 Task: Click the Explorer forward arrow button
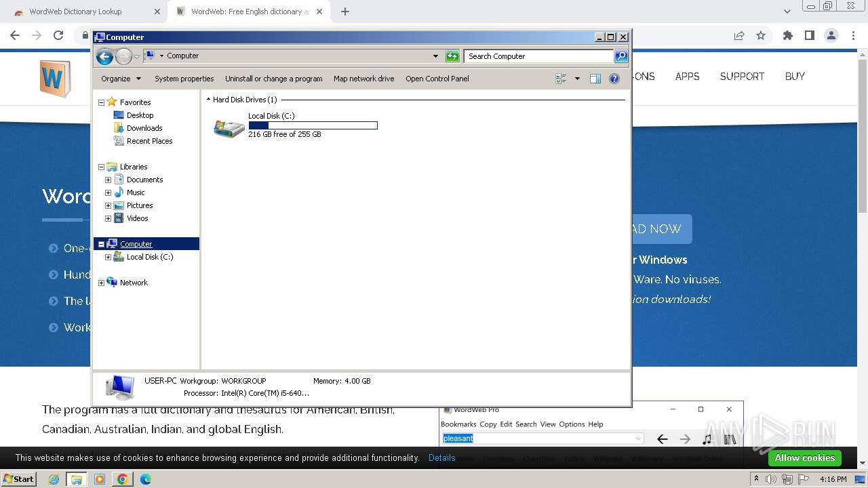tap(123, 56)
